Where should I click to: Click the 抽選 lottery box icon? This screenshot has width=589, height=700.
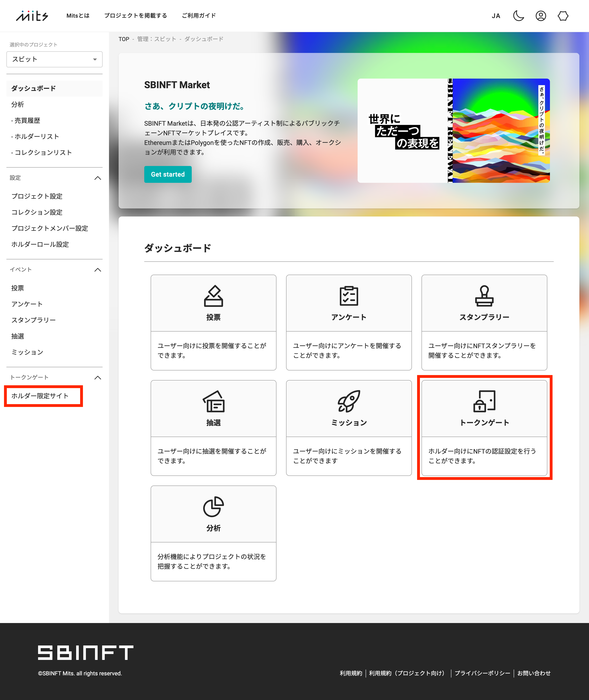tap(214, 402)
